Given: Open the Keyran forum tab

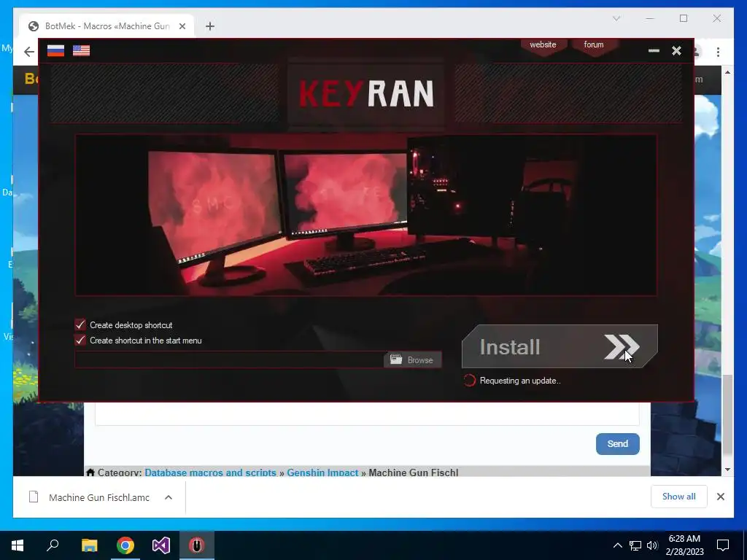Looking at the screenshot, I should [594, 45].
